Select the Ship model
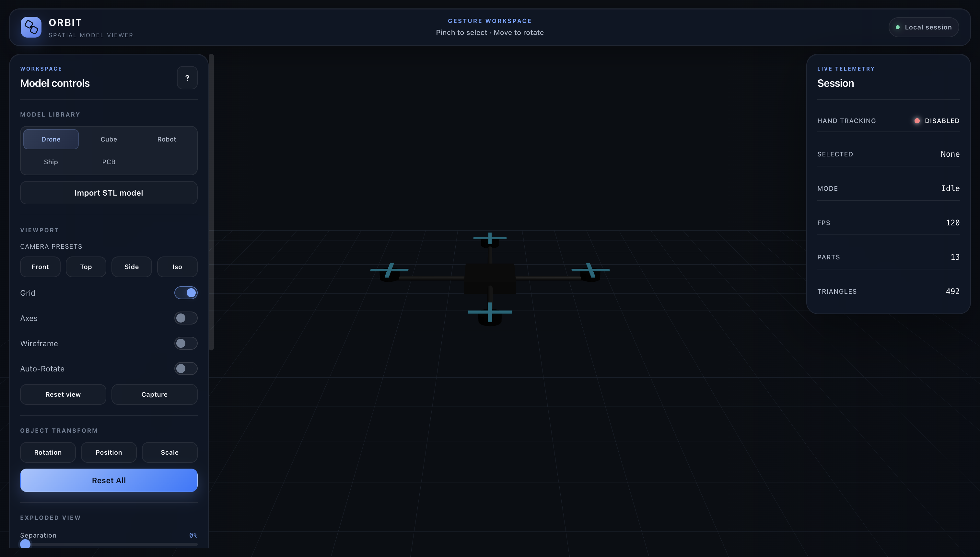This screenshot has height=557, width=980. [x=51, y=162]
